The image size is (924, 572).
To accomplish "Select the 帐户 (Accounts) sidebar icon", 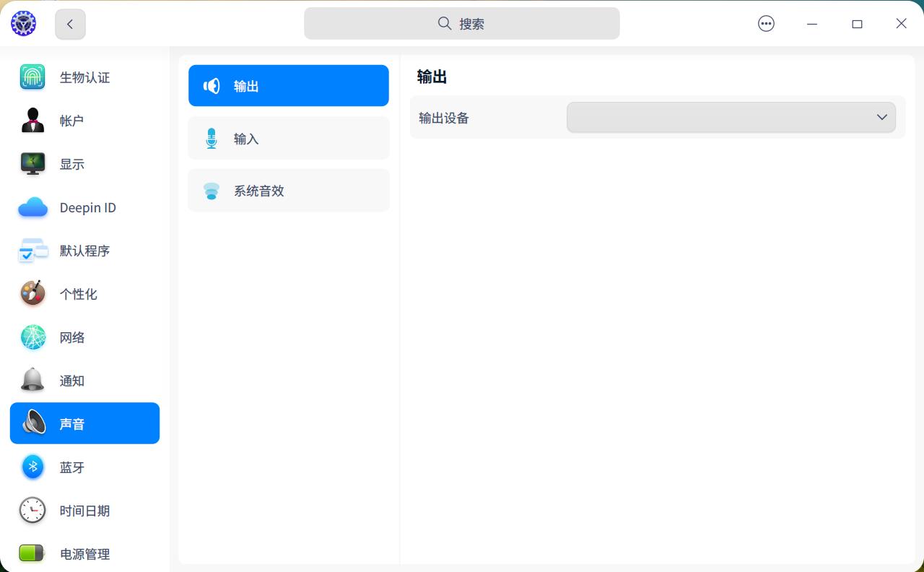I will 32,120.
